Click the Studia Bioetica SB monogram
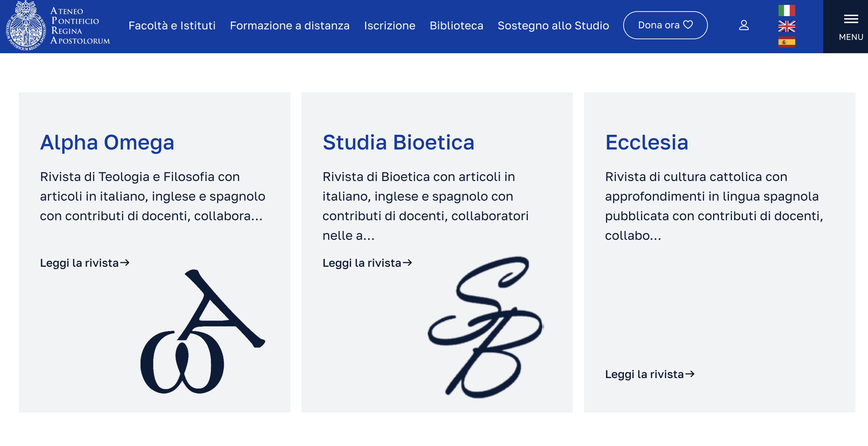 [x=485, y=327]
